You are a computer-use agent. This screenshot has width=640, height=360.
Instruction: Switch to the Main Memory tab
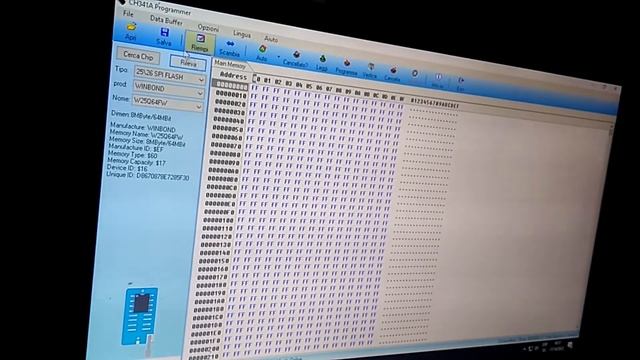pyautogui.click(x=230, y=64)
